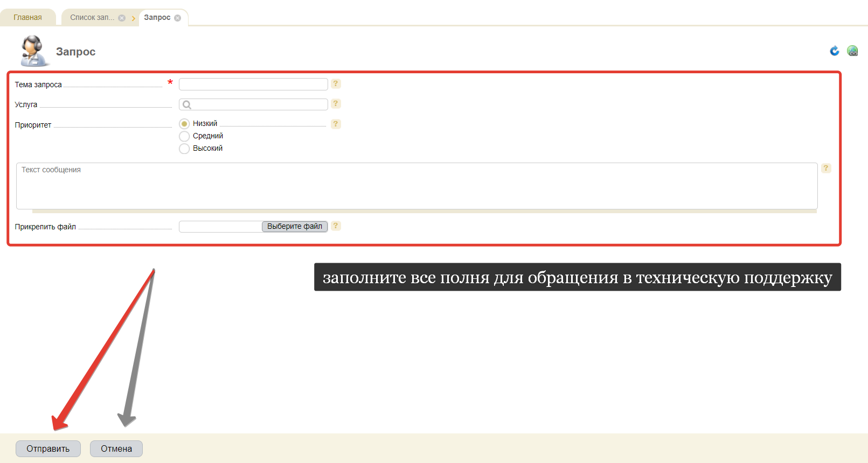The width and height of the screenshot is (868, 463).
Task: Select the Запрос tab
Action: pyautogui.click(x=157, y=17)
